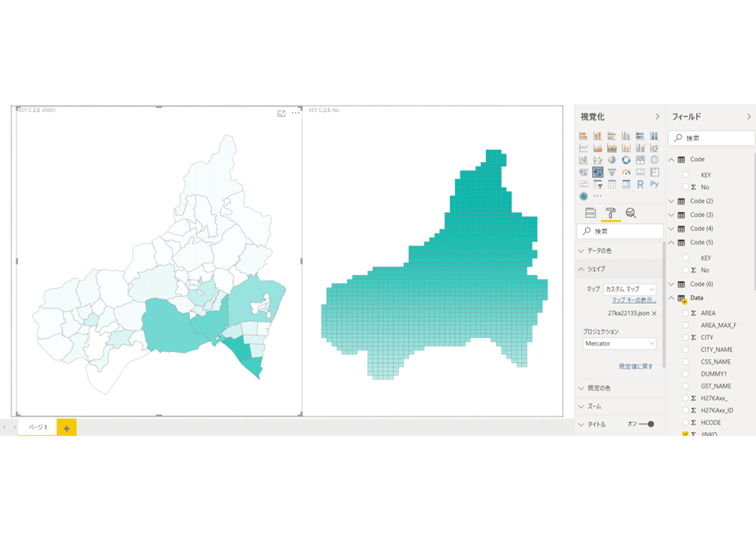Collapse the フィールド pane
The image size is (756, 540).
[x=749, y=117]
